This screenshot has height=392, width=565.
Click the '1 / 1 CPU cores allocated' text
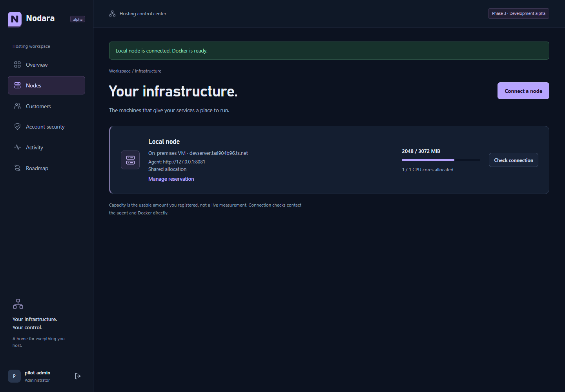pos(428,170)
